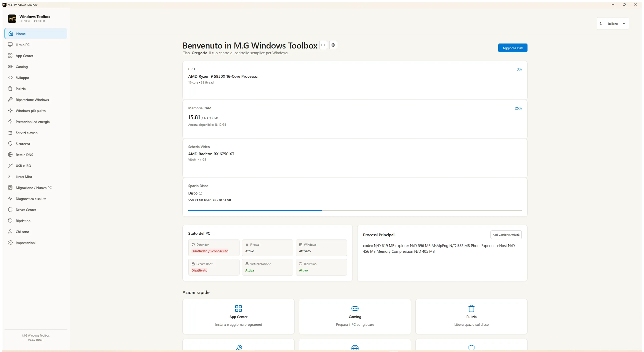Screen dimensions: 644x352
Task: Open the Gaming quick action card
Action: pyautogui.click(x=355, y=316)
